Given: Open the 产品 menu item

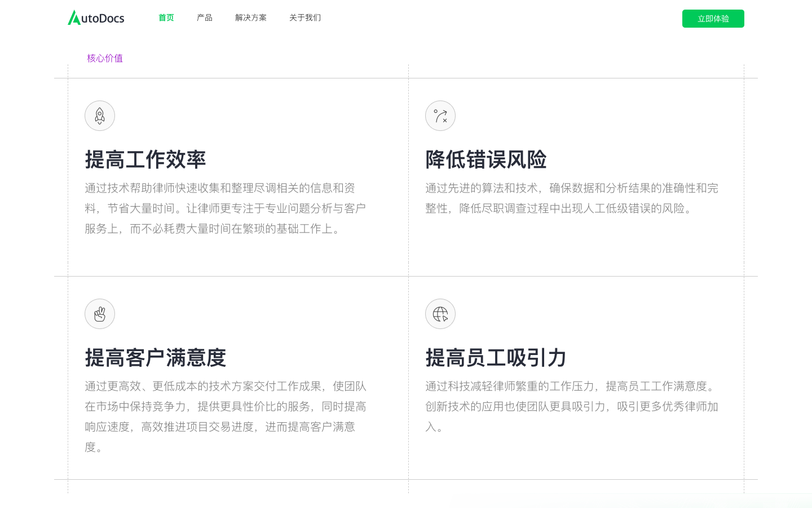Looking at the screenshot, I should pyautogui.click(x=205, y=17).
